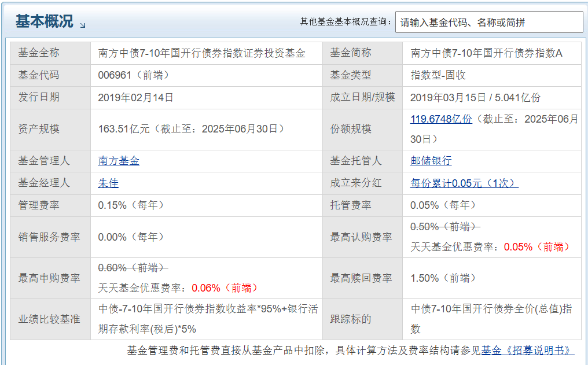
Task: Click the 基金托管人 label cell
Action: (363, 161)
